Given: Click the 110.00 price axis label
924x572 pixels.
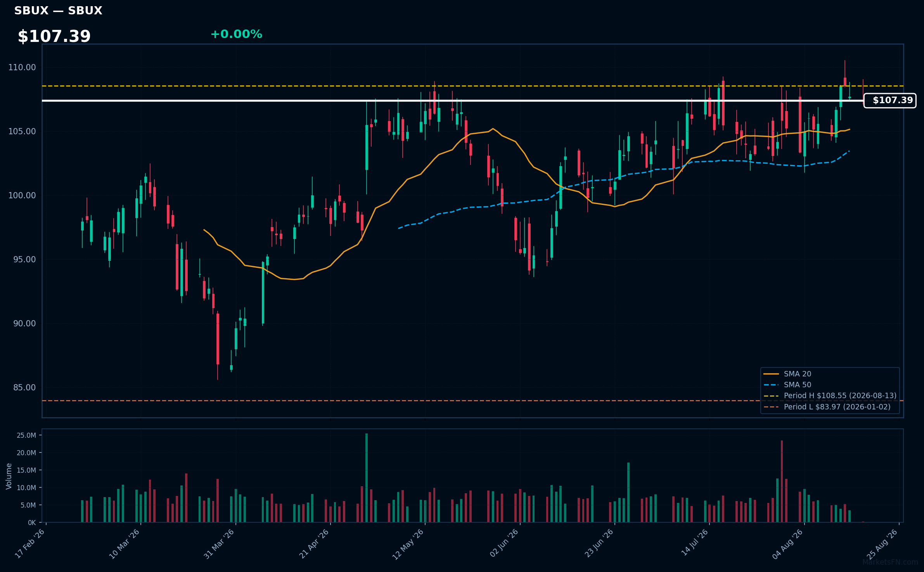Looking at the screenshot, I should 22,68.
